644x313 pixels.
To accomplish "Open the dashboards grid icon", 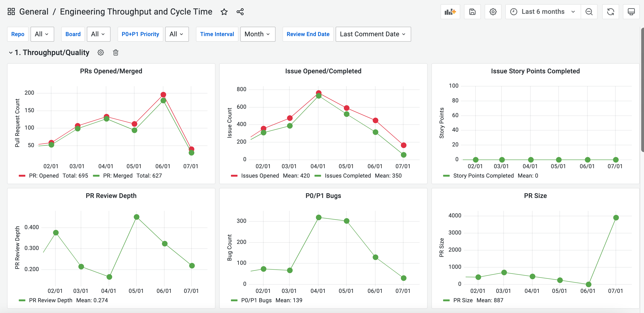I will (11, 12).
